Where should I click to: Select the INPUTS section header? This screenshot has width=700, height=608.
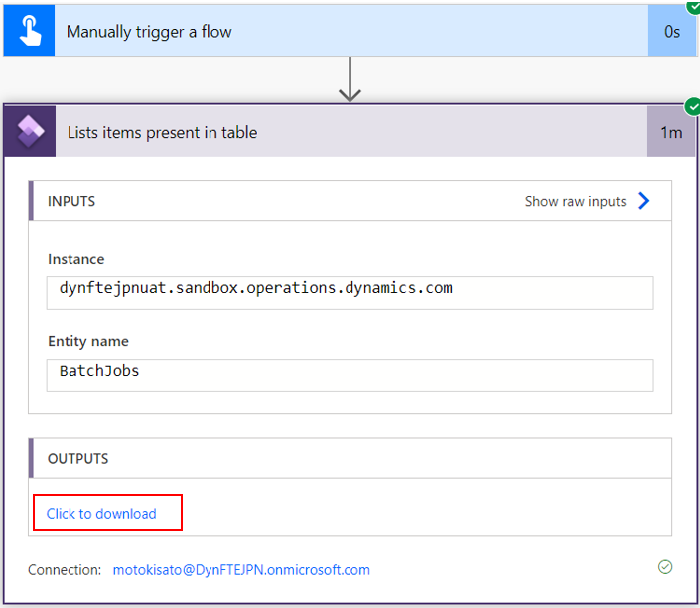coord(71,201)
